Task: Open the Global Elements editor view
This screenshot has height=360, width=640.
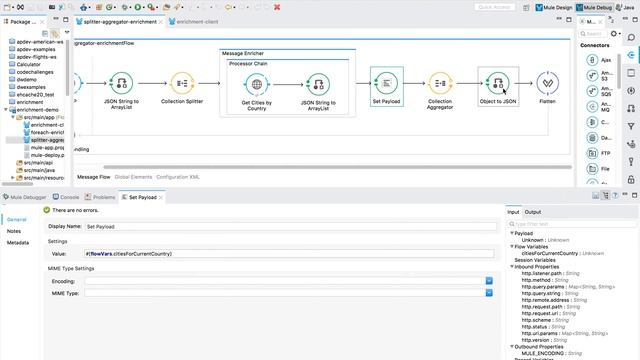Action: (x=133, y=177)
